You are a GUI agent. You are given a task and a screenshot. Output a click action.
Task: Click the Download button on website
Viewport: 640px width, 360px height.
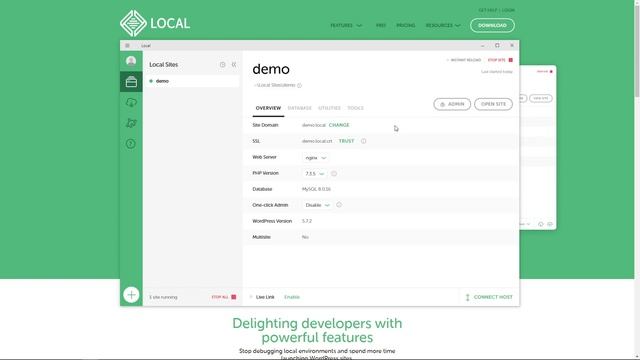click(x=492, y=25)
